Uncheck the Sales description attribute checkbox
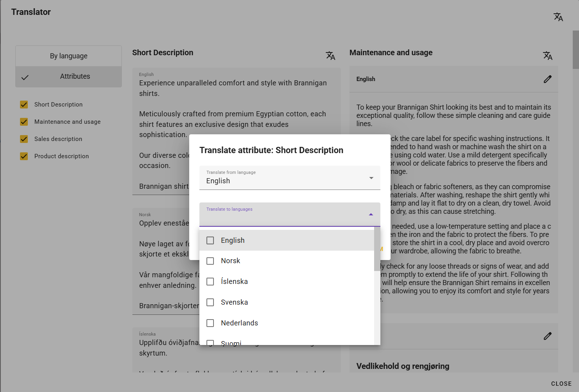 pyautogui.click(x=24, y=139)
